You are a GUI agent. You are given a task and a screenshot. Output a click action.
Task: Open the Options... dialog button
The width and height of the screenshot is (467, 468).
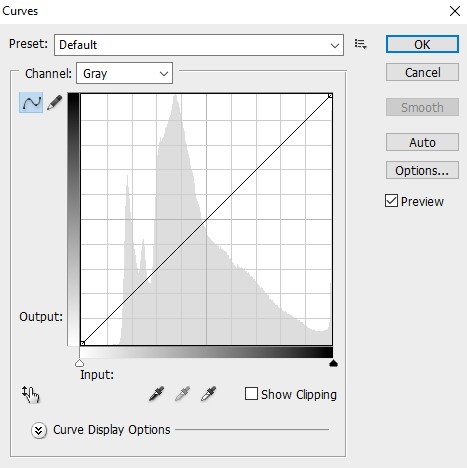(422, 170)
